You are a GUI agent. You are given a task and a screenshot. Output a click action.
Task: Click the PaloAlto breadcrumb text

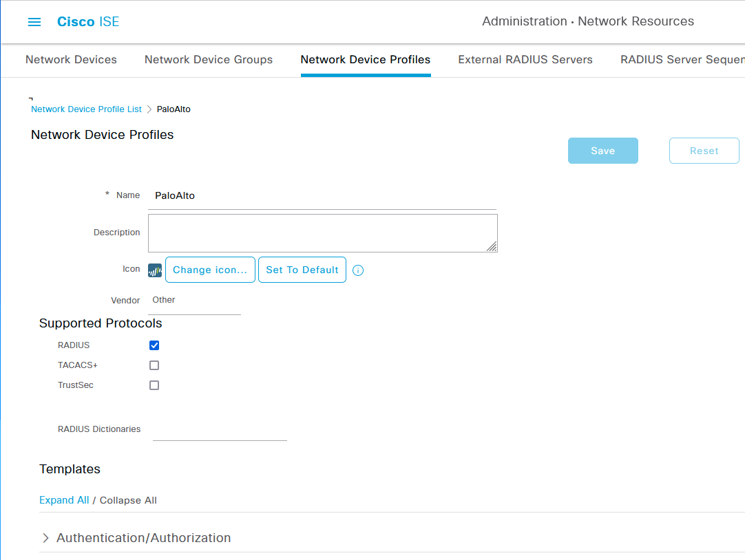pyautogui.click(x=174, y=109)
